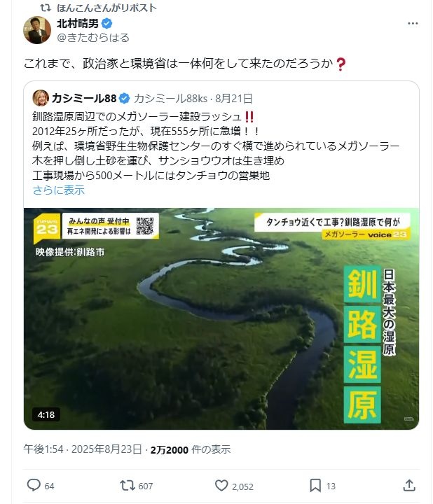Open the 北村晴男 display name link
The height and width of the screenshot is (504, 433).
[78, 24]
